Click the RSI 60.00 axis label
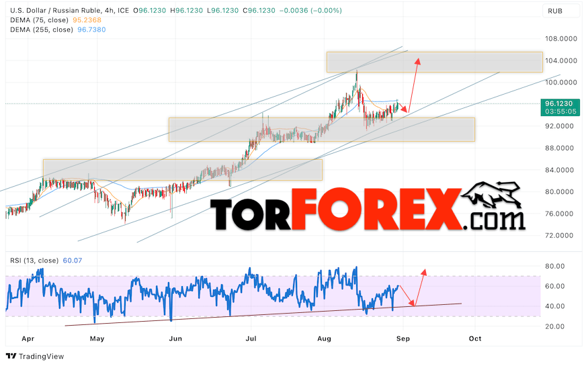Viewport: 588px width, 366px height. coord(555,286)
